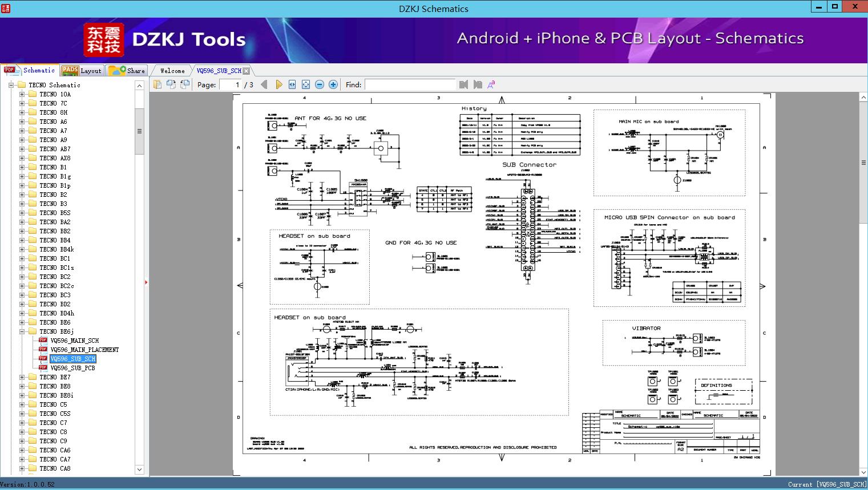Expand the TECNO B1g folder

(x=22, y=176)
